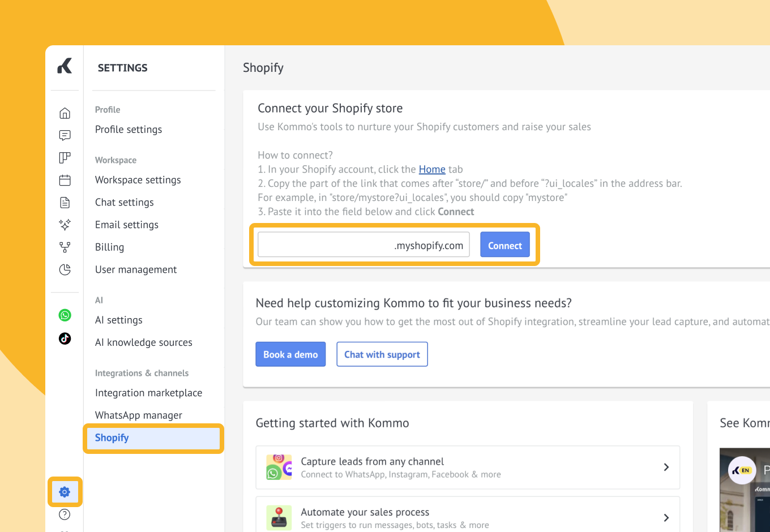Viewport: 770px width, 532px height.
Task: Focus the myshopify.com store name field
Action: tap(326, 245)
